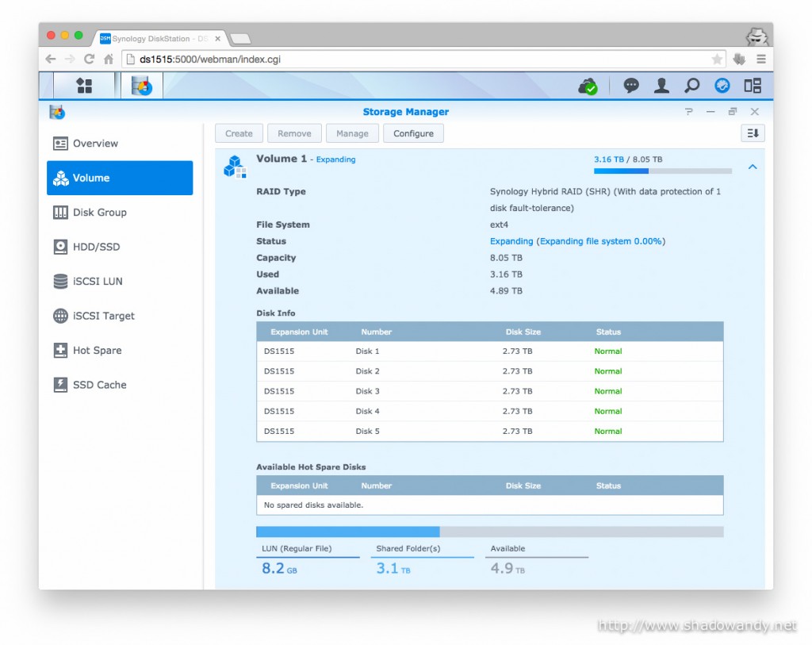Click the Storage Manager taskbar icon
Image resolution: width=812 pixels, height=645 pixels.
click(141, 86)
